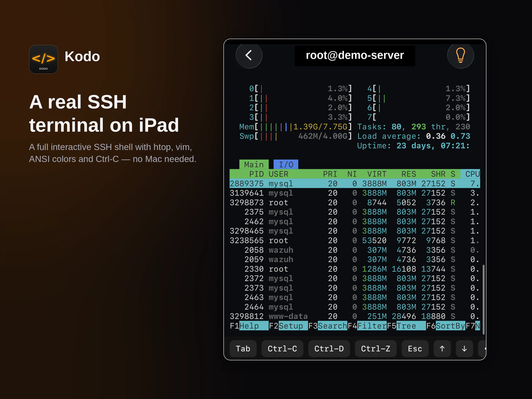The height and width of the screenshot is (399, 532).
Task: Tap the Ctrl-D key button
Action: [329, 349]
